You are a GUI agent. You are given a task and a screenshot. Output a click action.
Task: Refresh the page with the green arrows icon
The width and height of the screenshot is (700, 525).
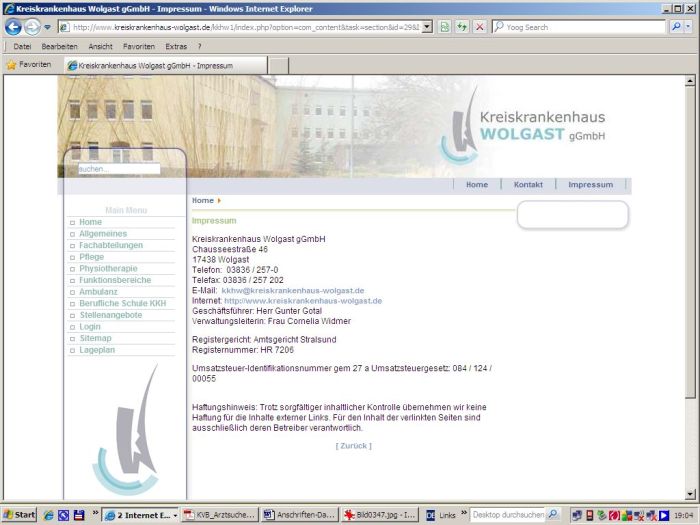pos(462,27)
